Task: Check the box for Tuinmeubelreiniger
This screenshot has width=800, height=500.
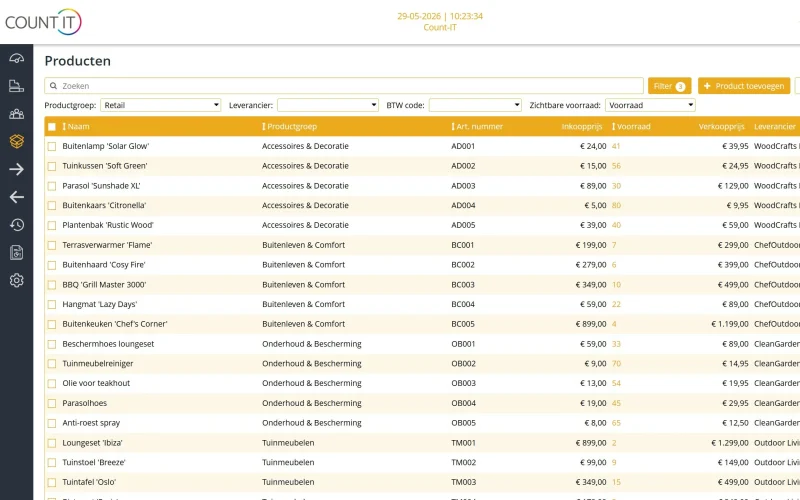Action: click(52, 364)
